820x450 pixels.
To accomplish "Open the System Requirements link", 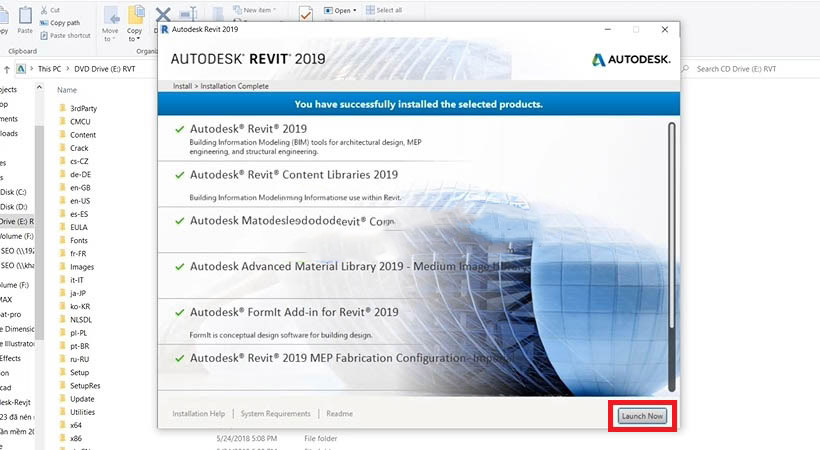I will [x=276, y=413].
